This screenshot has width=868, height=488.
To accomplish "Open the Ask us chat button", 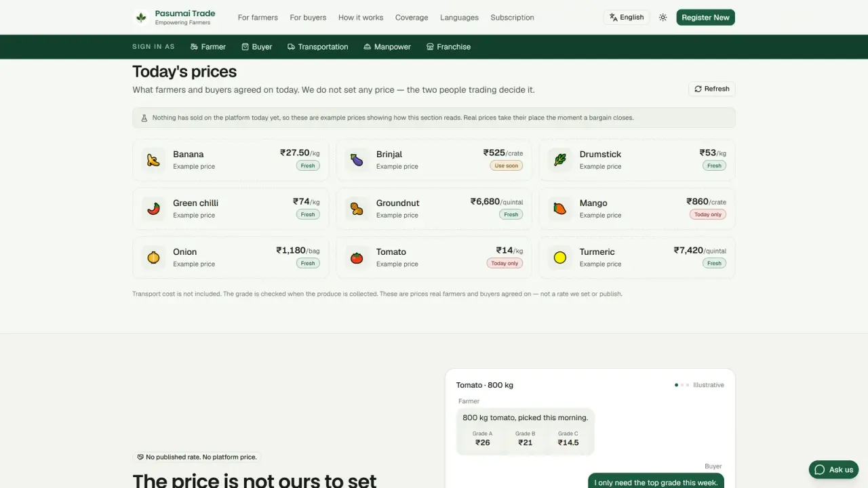I will tap(833, 470).
